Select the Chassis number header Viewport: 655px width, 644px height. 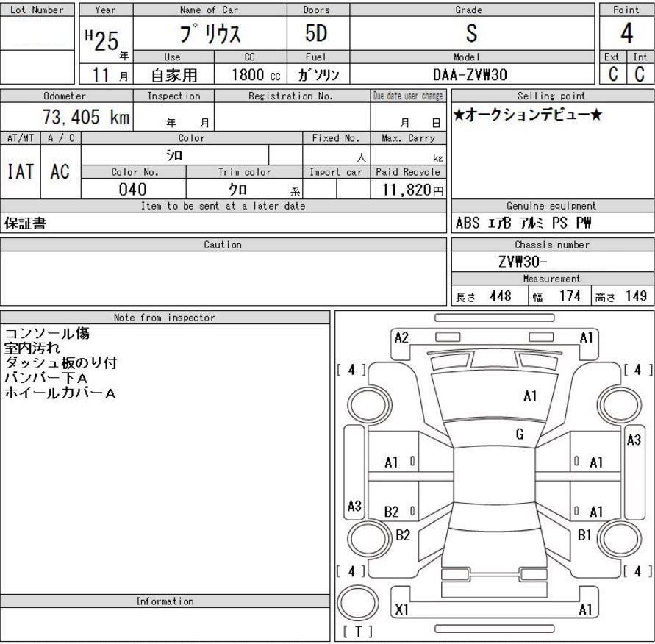(552, 245)
